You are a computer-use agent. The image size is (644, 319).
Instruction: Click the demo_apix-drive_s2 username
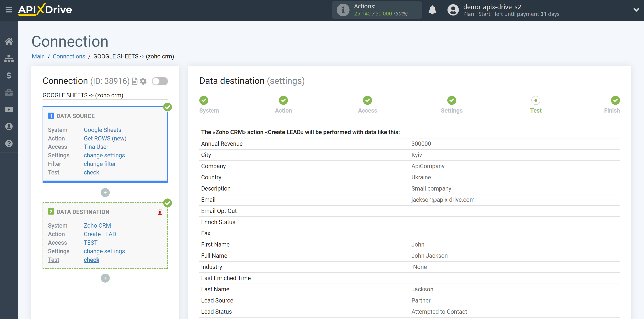coord(492,7)
